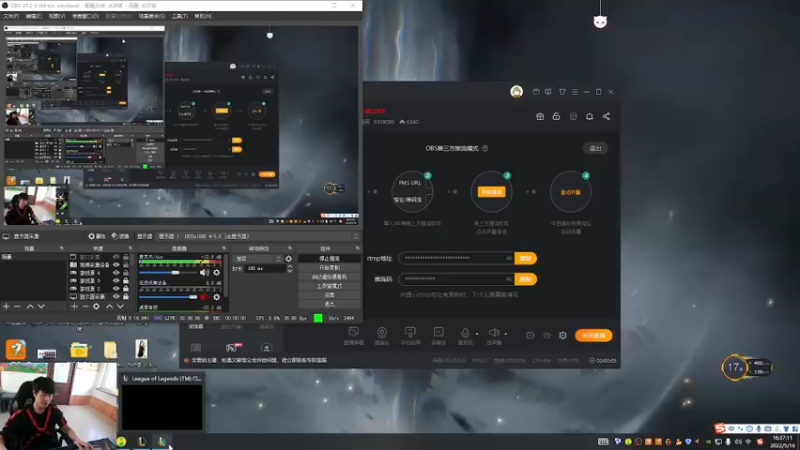Screen dimensions: 800x450
Task: Move source up with arrow button
Action: point(109,306)
